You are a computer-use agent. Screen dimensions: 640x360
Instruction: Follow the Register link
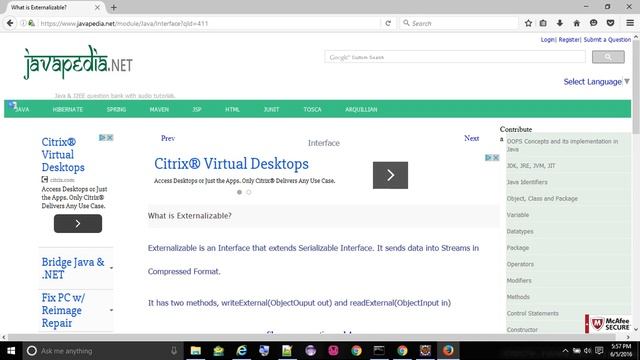point(569,40)
